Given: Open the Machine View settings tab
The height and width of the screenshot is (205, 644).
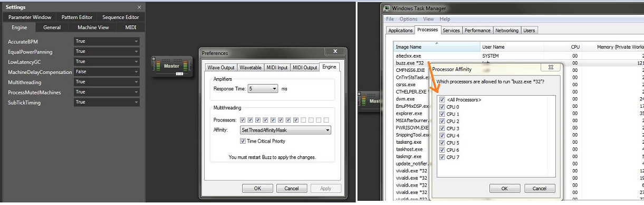Looking at the screenshot, I should [x=93, y=27].
